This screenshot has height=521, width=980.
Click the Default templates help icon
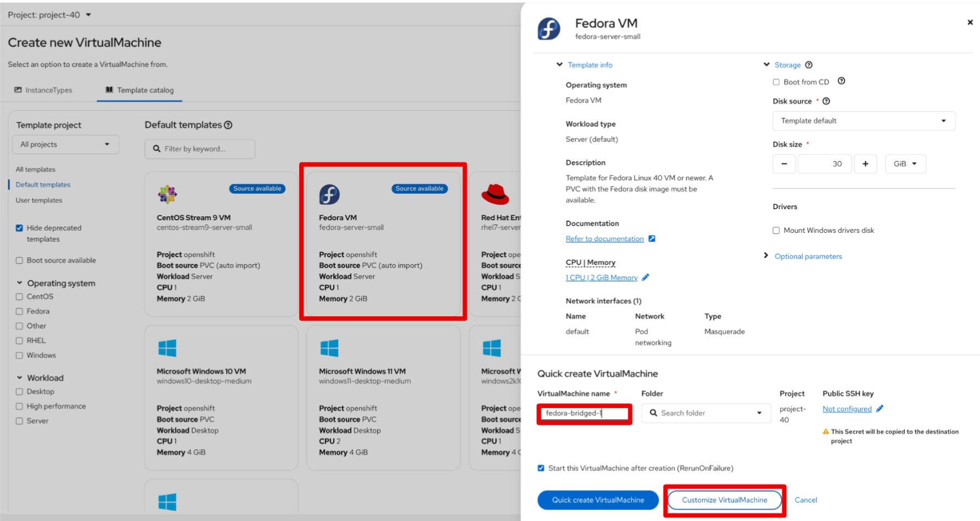coord(228,125)
